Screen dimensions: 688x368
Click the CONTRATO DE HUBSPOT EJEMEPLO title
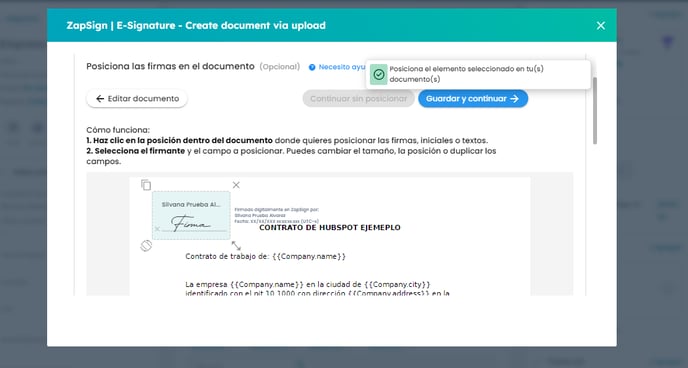click(330, 227)
